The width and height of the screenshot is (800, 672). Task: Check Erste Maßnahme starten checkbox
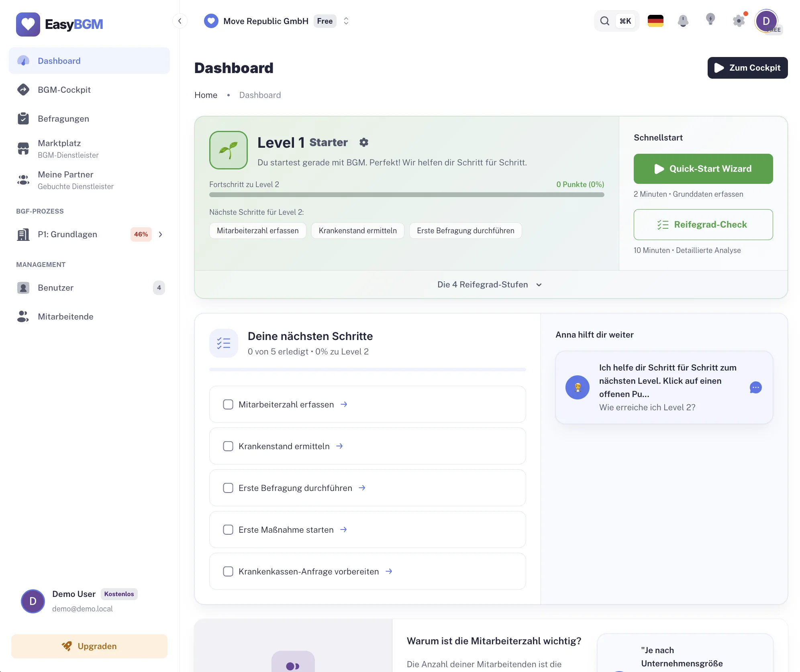point(228,530)
